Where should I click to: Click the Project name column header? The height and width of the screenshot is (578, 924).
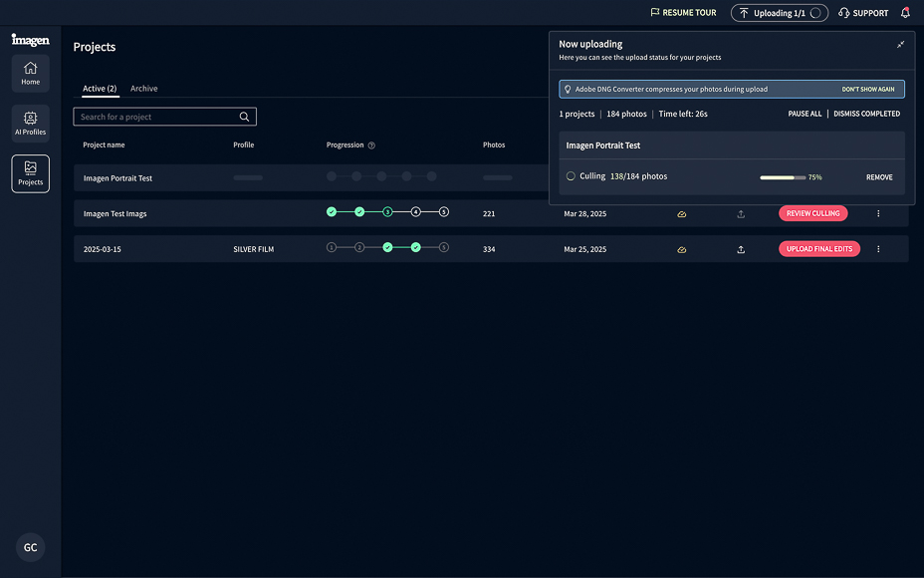click(x=104, y=145)
